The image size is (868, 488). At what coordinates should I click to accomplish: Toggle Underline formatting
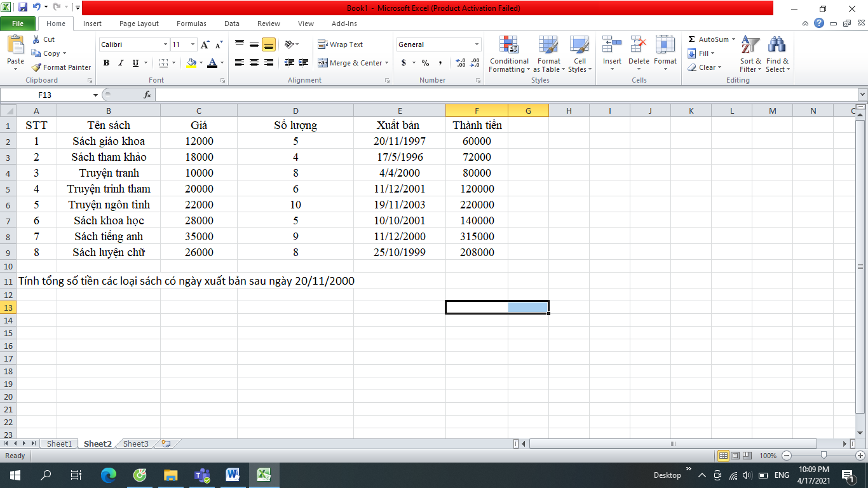(135, 63)
